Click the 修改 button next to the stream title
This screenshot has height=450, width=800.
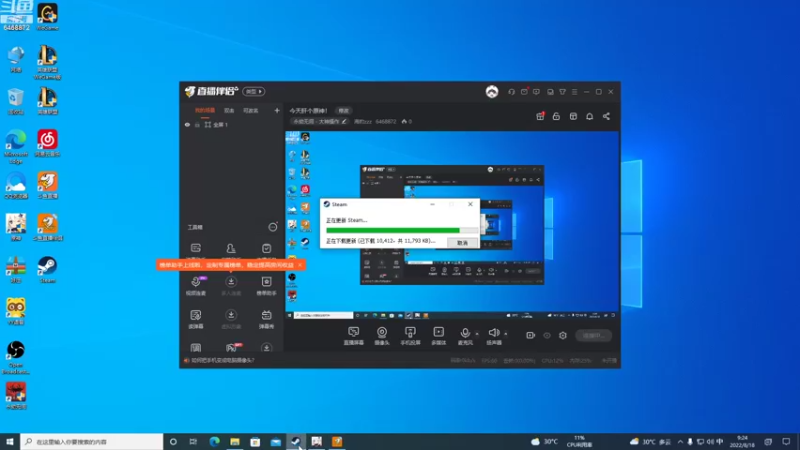coord(343,111)
